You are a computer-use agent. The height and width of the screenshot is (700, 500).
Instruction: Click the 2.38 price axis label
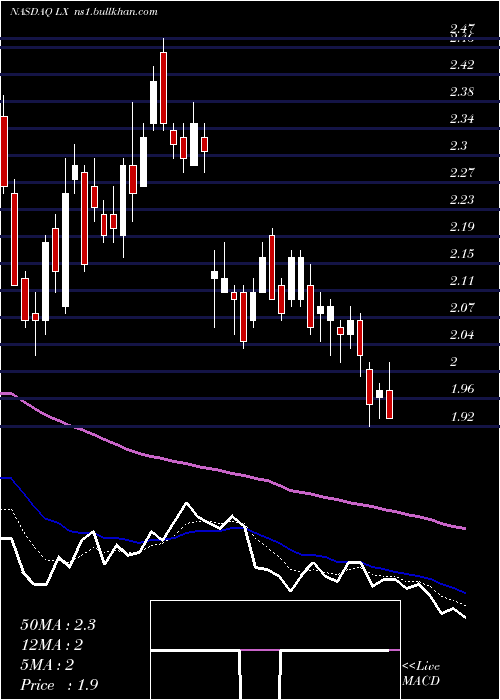tap(462, 92)
